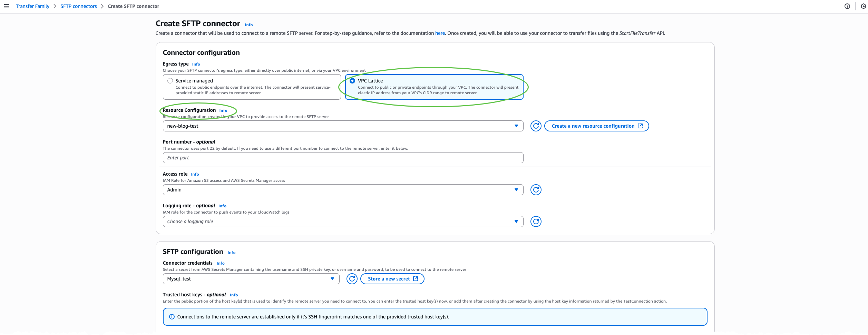Click the Store a new secret button
This screenshot has width=868, height=335.
[392, 279]
